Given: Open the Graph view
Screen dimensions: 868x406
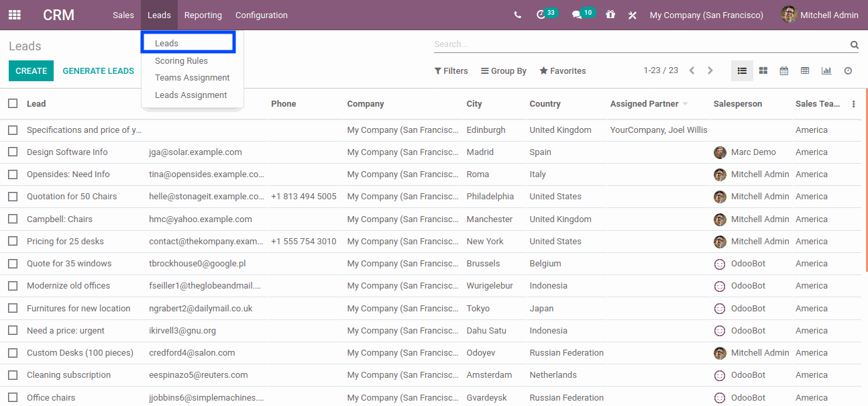Looking at the screenshot, I should (x=826, y=70).
